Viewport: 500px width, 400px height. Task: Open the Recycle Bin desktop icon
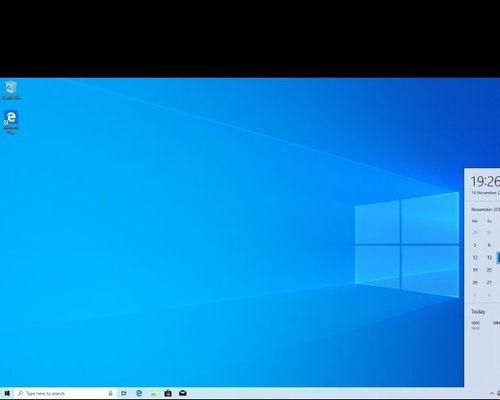coord(11,90)
